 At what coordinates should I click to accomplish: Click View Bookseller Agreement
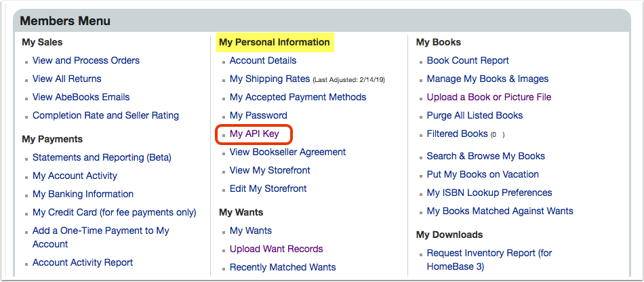click(x=287, y=153)
